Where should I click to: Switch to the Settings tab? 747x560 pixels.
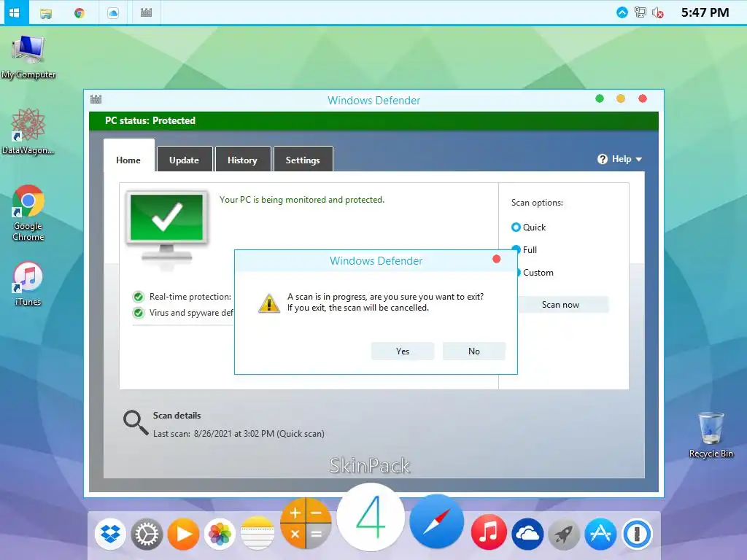303,160
